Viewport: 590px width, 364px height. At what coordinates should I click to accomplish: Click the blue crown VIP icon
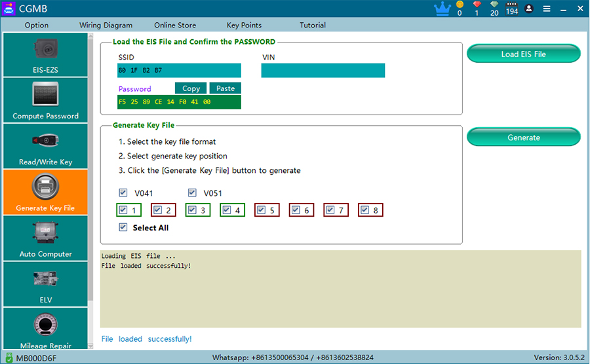tap(442, 9)
